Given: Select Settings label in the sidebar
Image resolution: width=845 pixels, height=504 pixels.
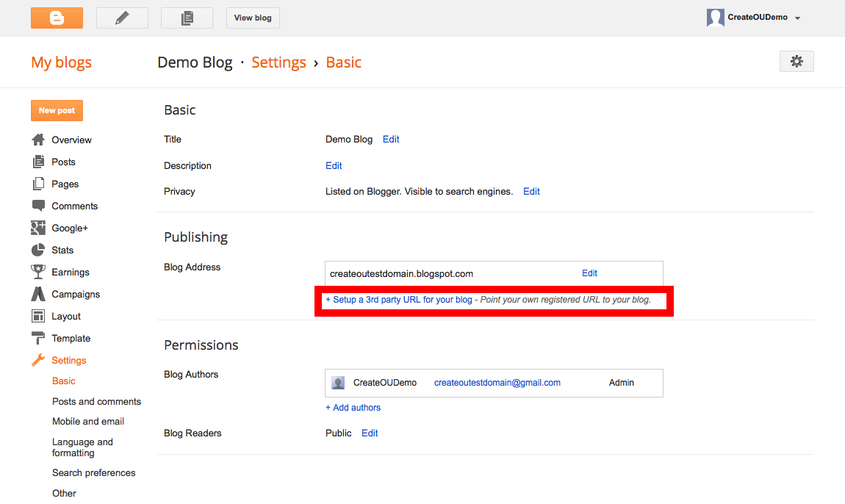Looking at the screenshot, I should click(x=69, y=361).
